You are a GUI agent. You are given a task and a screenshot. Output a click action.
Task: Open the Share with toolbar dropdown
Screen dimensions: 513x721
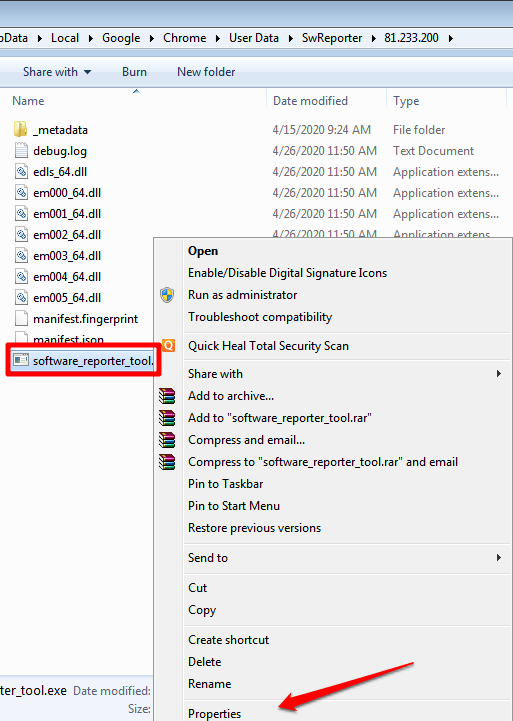[57, 72]
